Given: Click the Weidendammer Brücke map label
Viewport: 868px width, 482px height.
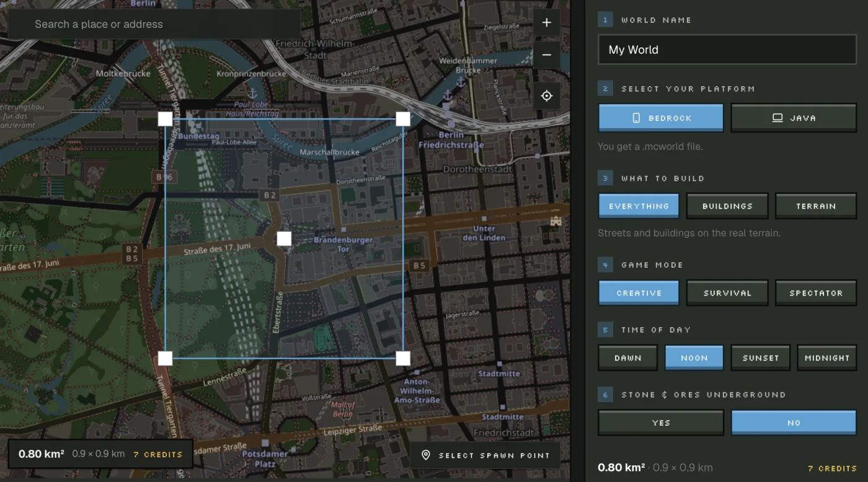Looking at the screenshot, I should (468, 65).
